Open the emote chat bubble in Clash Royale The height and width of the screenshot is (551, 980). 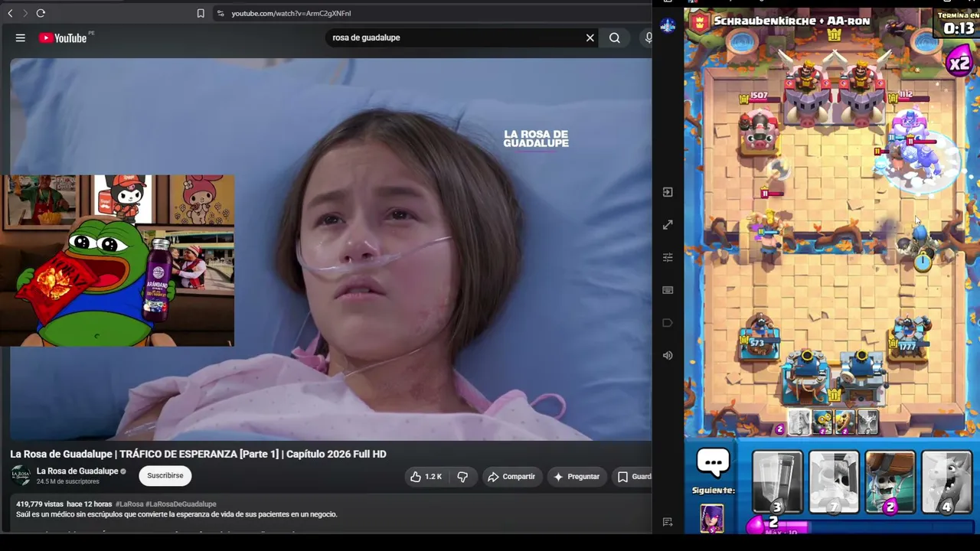click(713, 463)
